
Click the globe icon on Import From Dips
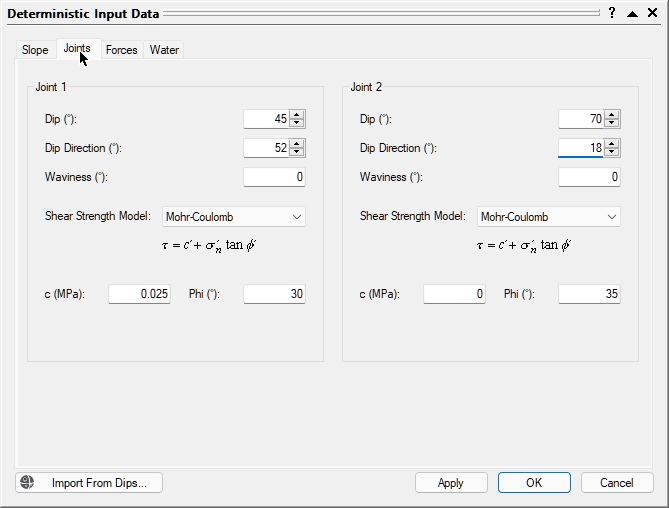point(27,482)
